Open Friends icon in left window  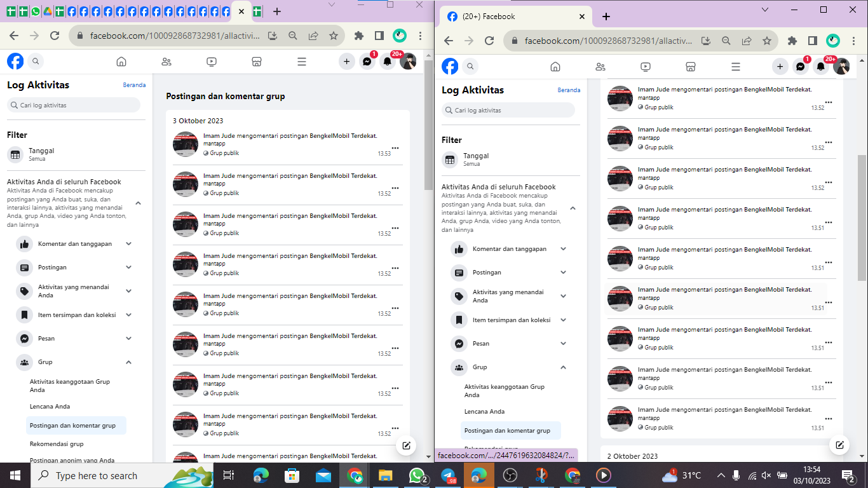tap(166, 62)
